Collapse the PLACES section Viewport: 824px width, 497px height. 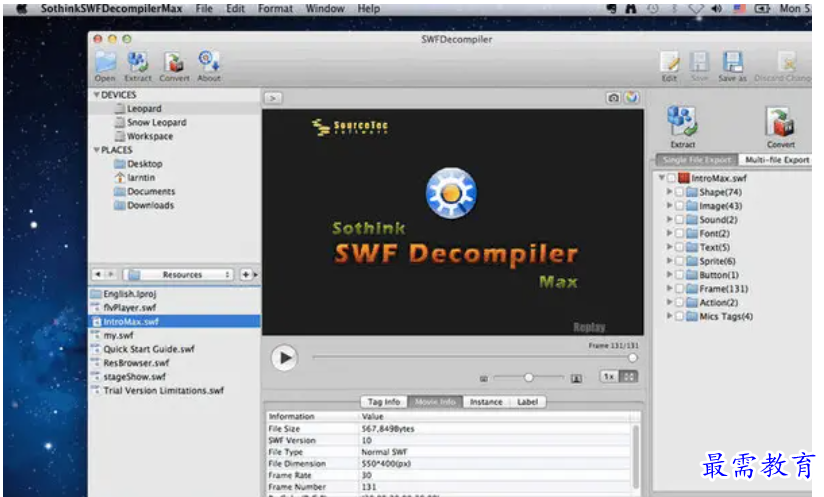(96, 150)
